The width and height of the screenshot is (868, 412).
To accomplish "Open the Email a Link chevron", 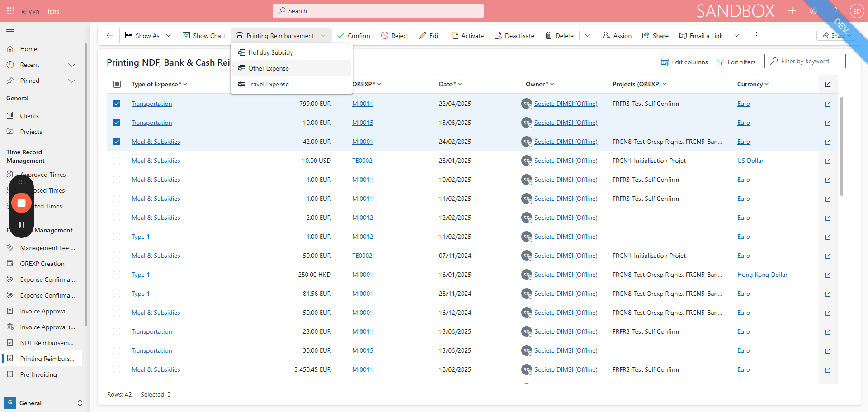I will (736, 35).
